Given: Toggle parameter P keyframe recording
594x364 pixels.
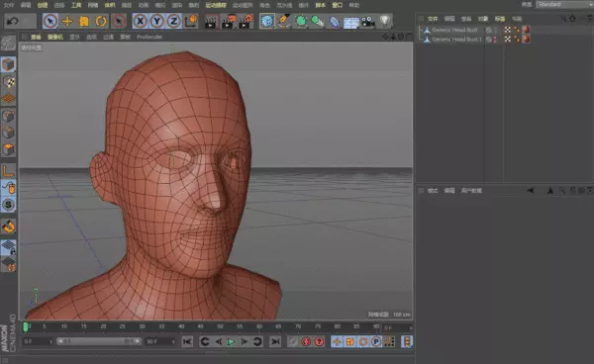Looking at the screenshot, I should [x=376, y=341].
